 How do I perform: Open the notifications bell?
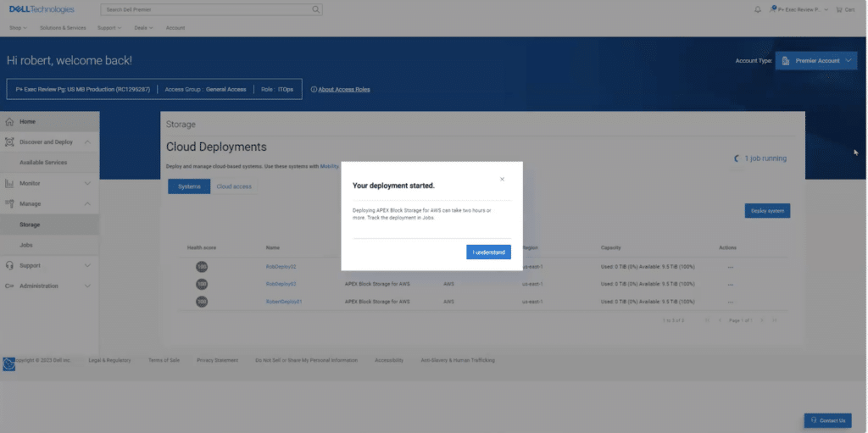[x=758, y=9]
